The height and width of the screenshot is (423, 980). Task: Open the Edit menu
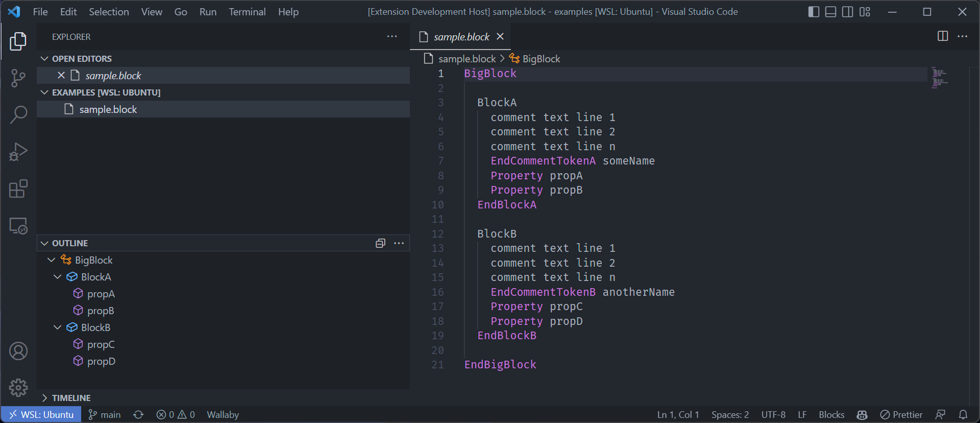(68, 12)
